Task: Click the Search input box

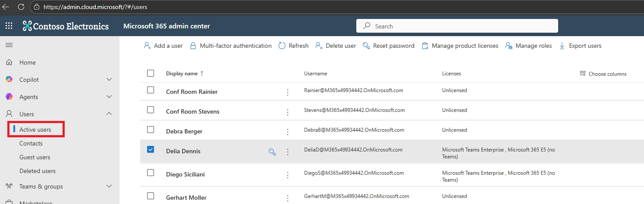Action: point(457,26)
